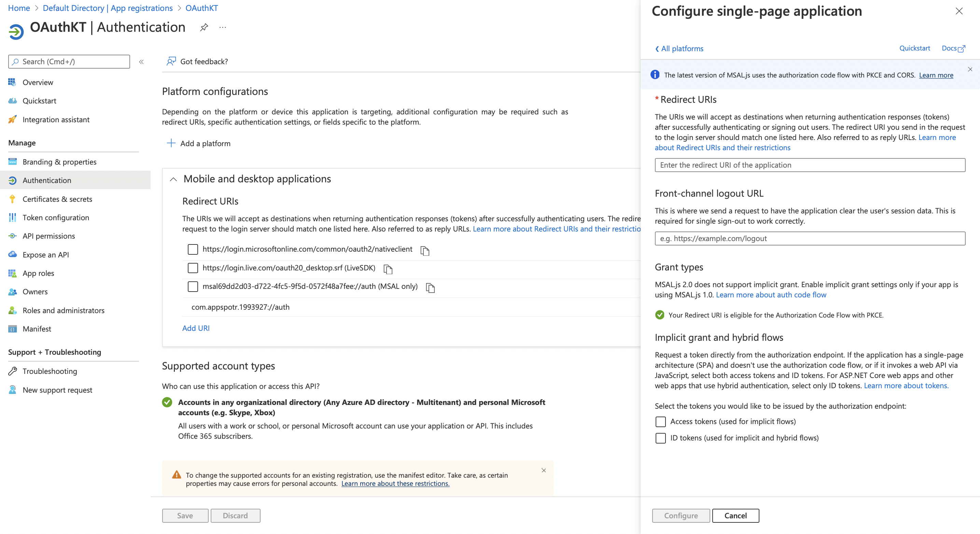Open Certificates & secrets
Viewport: 980px width, 534px height.
coord(57,199)
